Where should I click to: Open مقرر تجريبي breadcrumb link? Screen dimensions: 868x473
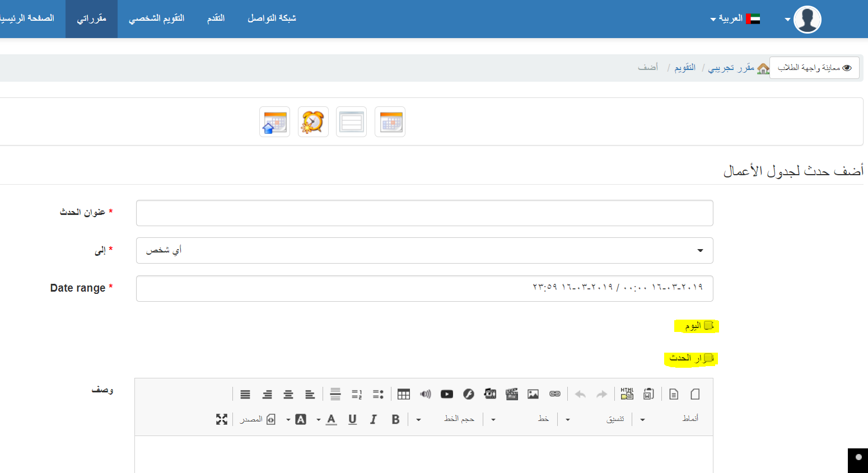(731, 68)
